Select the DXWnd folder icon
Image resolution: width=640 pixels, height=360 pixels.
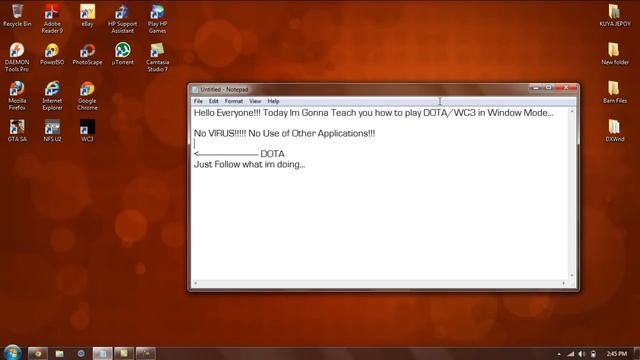pyautogui.click(x=615, y=130)
